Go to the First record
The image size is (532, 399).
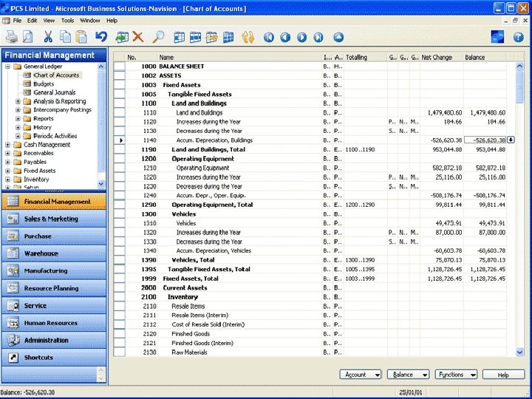[x=269, y=37]
